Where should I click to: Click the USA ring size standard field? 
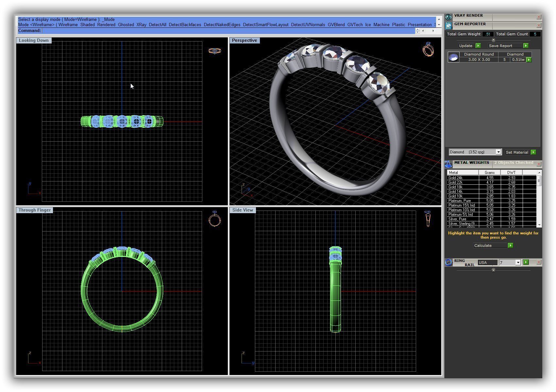coord(487,263)
